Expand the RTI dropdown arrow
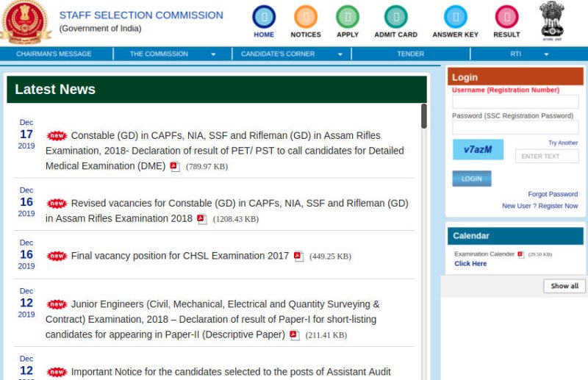Image resolution: width=588 pixels, height=380 pixels. click(546, 54)
